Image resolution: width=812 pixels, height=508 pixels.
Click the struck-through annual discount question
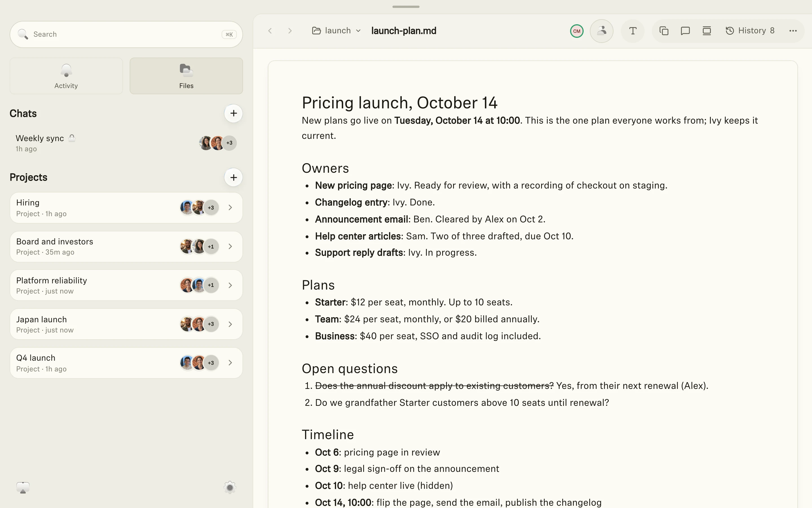tap(434, 386)
